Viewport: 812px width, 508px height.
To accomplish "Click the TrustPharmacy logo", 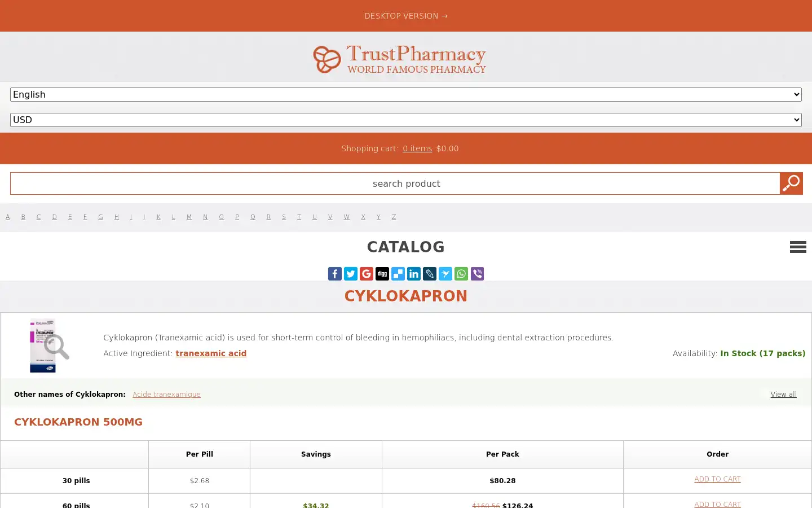I will click(x=400, y=59).
